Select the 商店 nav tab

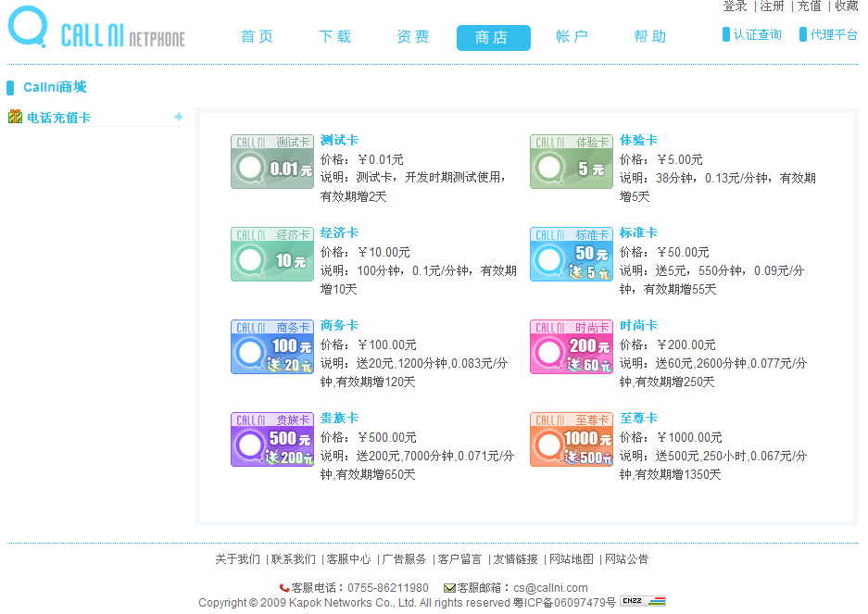tap(493, 38)
